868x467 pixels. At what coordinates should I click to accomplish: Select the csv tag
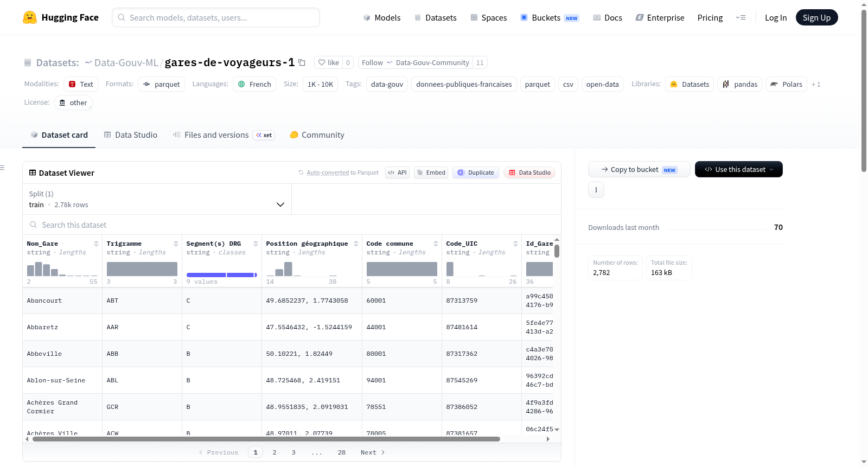pyautogui.click(x=568, y=84)
